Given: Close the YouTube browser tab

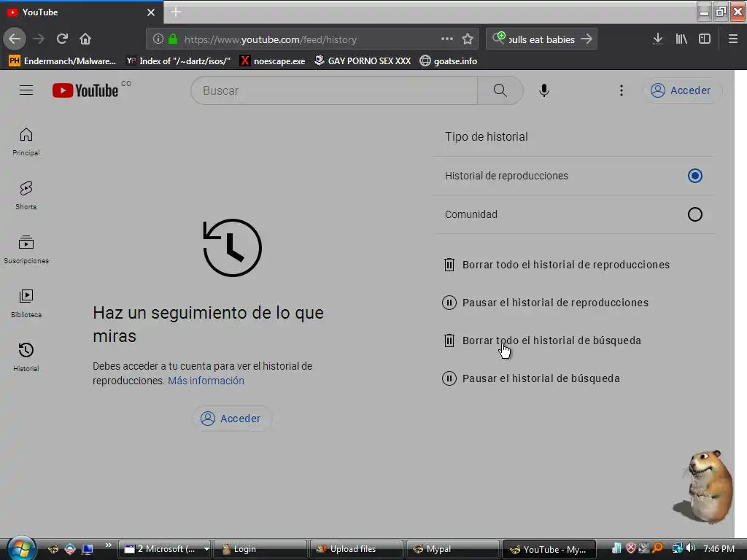Looking at the screenshot, I should pyautogui.click(x=151, y=12).
